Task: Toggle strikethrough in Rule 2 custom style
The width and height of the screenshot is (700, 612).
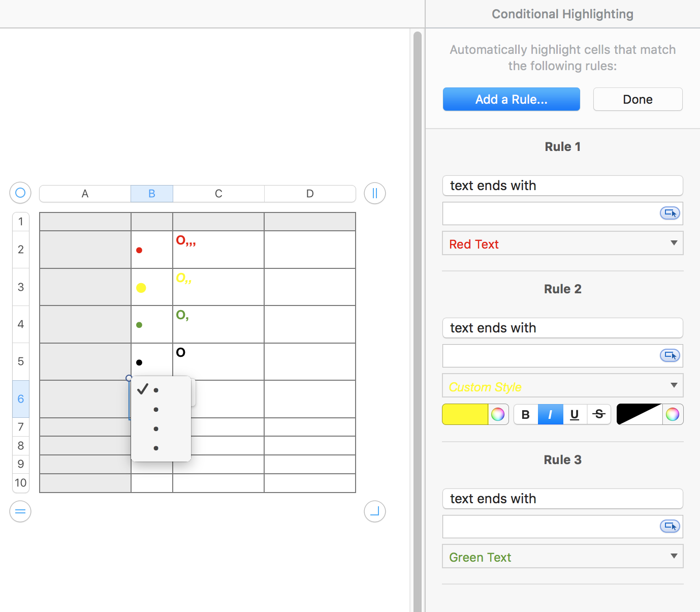Action: point(599,414)
